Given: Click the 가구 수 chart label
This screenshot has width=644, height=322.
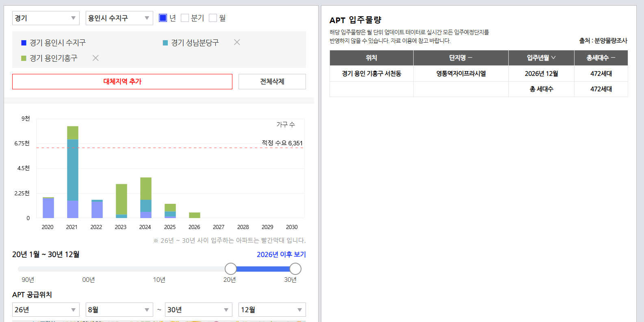Looking at the screenshot, I should point(286,124).
